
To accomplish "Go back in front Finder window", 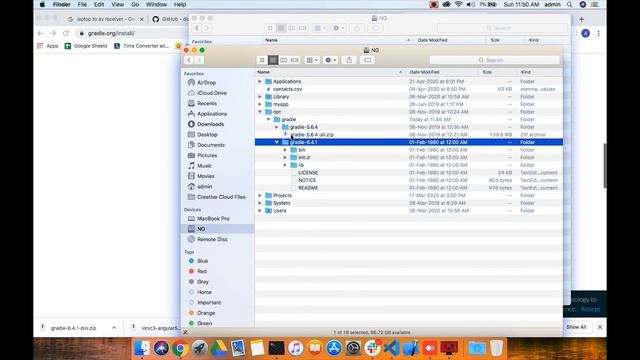I will click(189, 60).
